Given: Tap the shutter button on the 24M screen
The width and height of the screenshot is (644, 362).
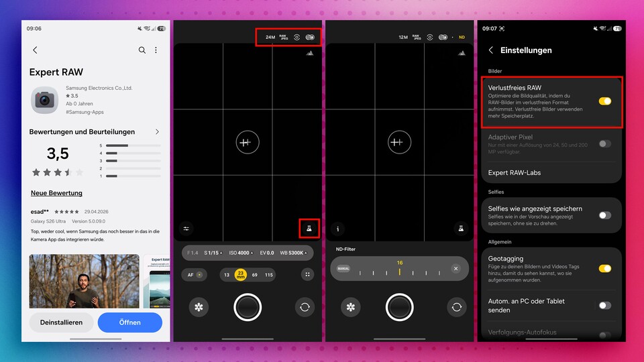Looking at the screenshot, I should click(248, 307).
